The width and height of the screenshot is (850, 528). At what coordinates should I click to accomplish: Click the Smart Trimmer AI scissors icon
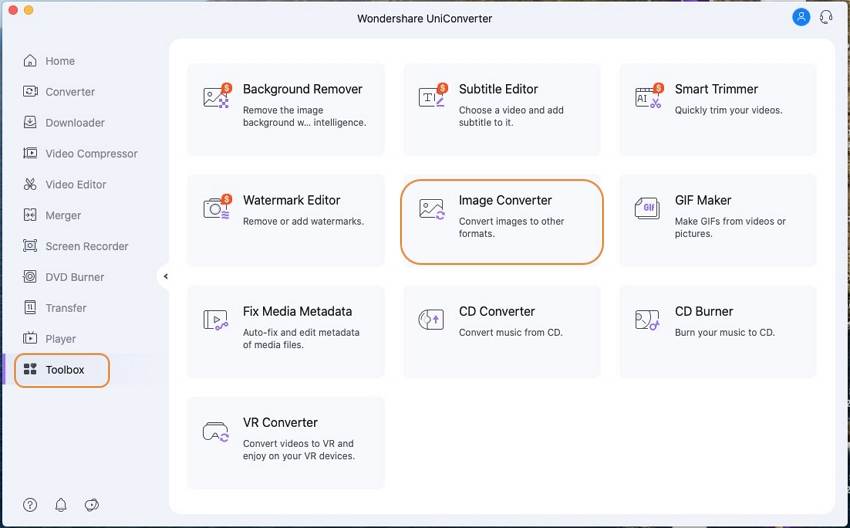(649, 96)
